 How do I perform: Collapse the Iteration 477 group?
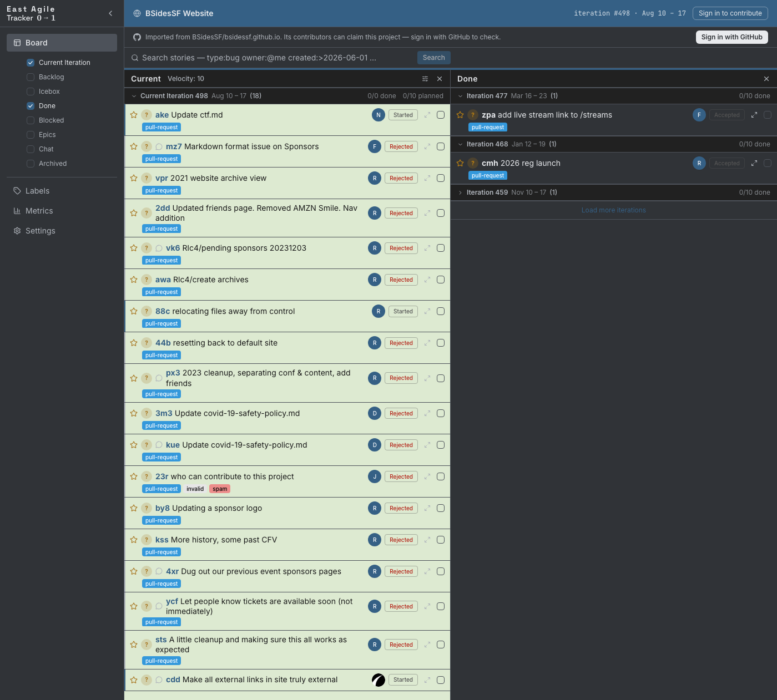[460, 96]
